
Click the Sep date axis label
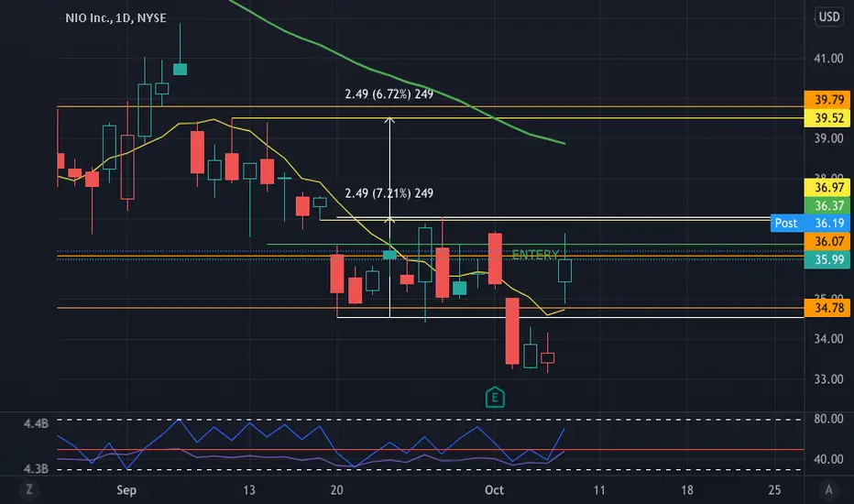(x=126, y=490)
